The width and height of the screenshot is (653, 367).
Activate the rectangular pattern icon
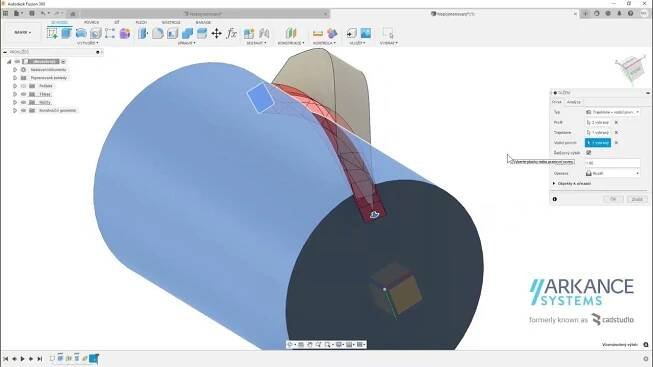point(110,33)
